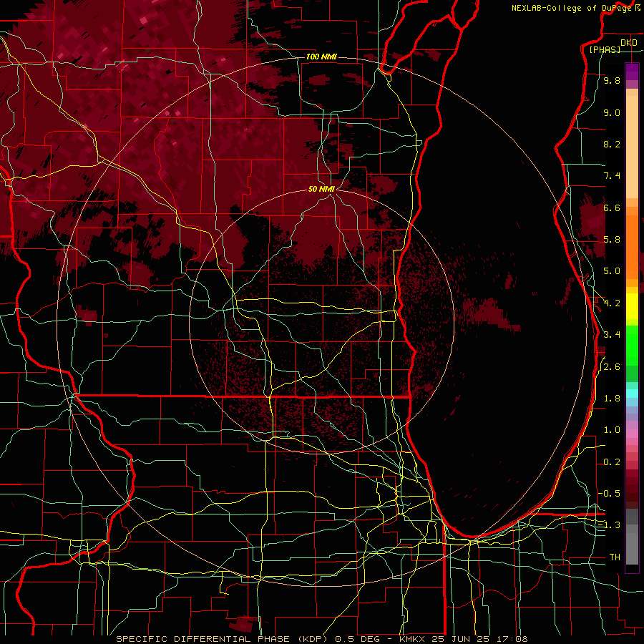Click the 9.8 scale value
This screenshot has width=644, height=644.
612,81
